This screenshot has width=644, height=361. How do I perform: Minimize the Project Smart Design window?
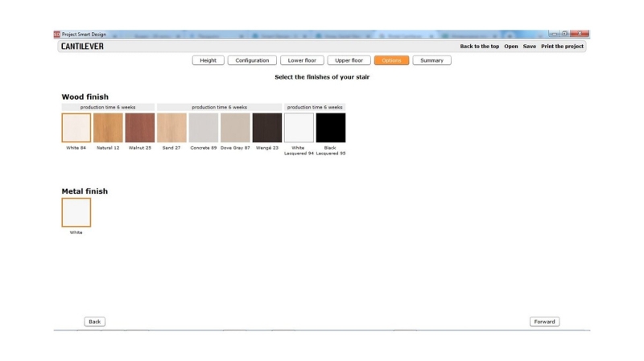(x=554, y=34)
